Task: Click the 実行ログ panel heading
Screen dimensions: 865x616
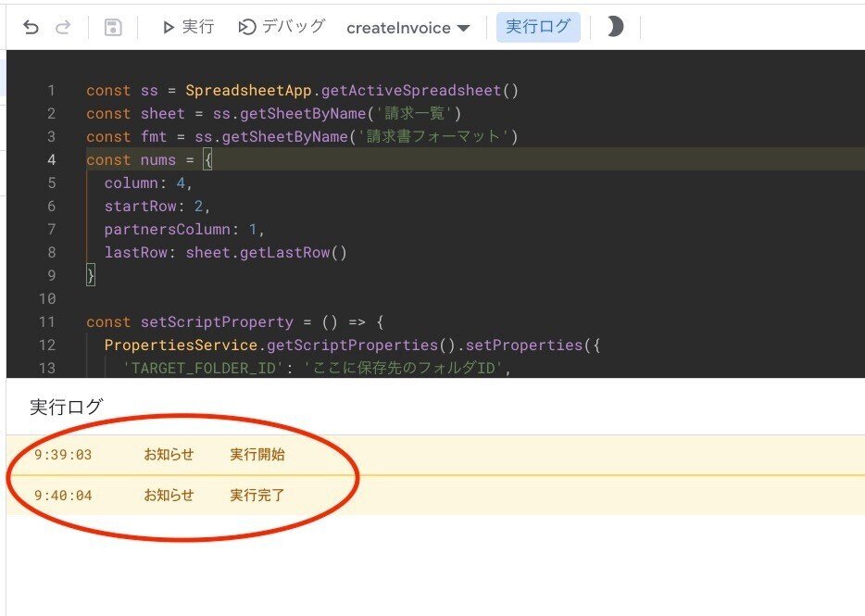Action: coord(66,407)
